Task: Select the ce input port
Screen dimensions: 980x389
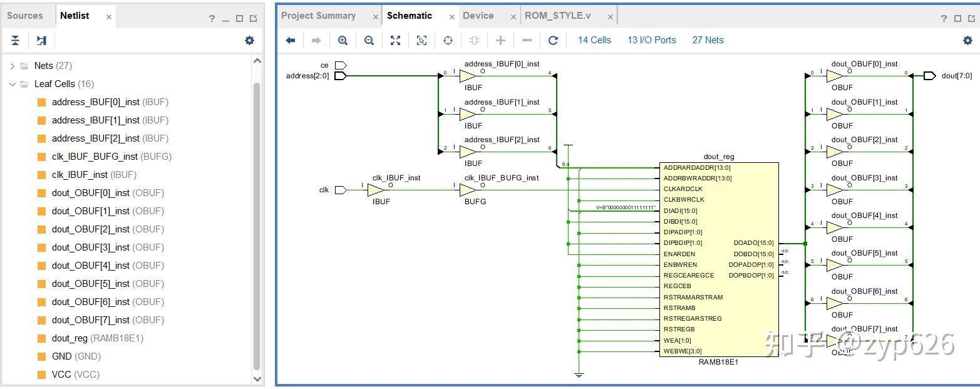Action: coord(341,65)
